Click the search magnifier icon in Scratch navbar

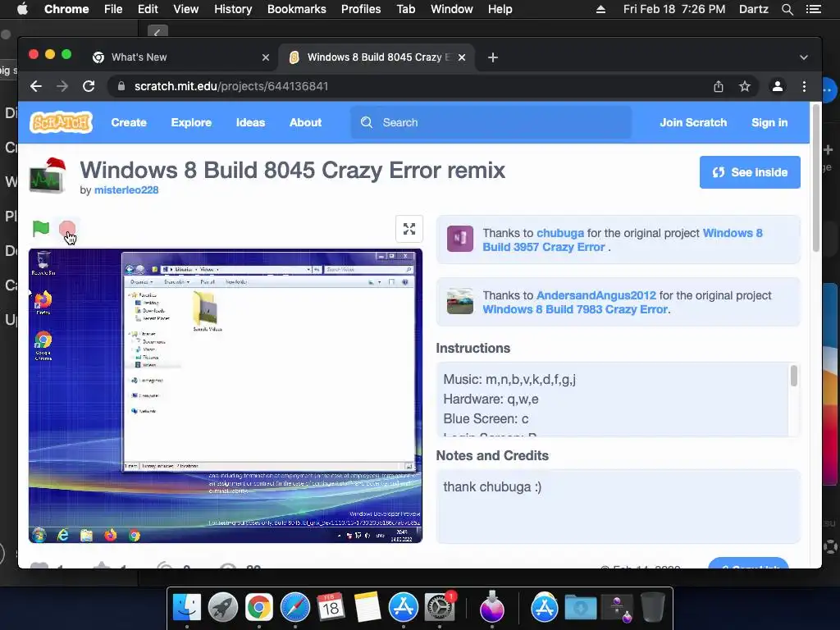(367, 123)
